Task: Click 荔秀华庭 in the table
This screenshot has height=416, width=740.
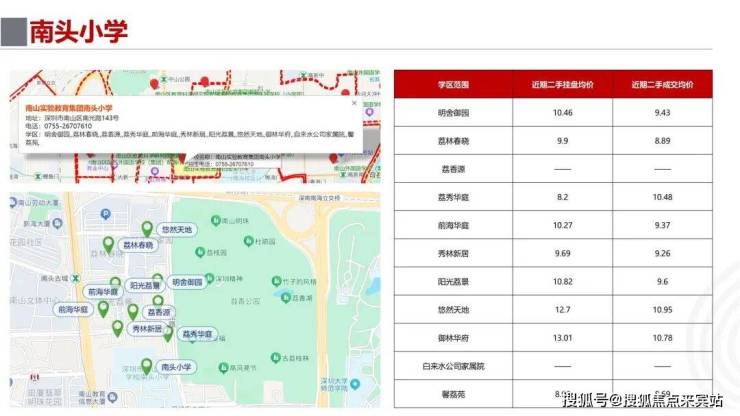Action: pyautogui.click(x=453, y=197)
